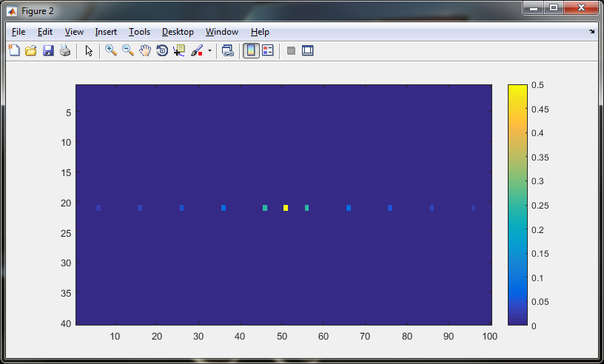Print the figure using the printer icon
Image resolution: width=604 pixels, height=364 pixels.
pyautogui.click(x=65, y=50)
